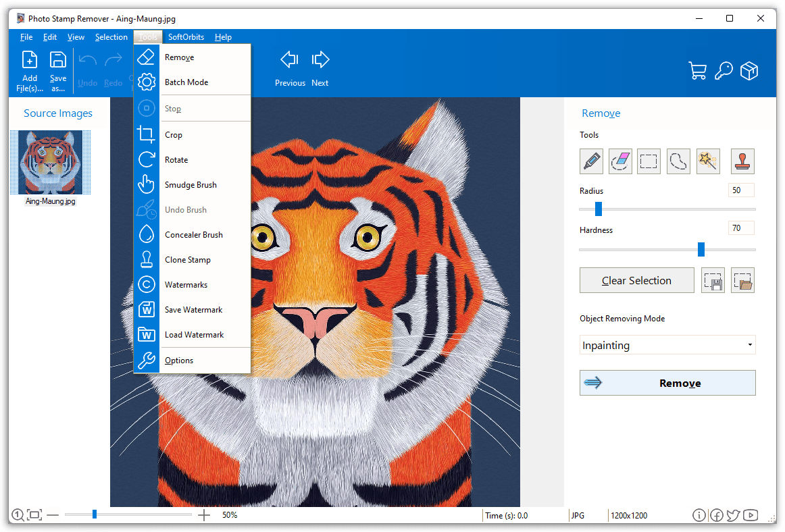
Task: Click the zoom in plus icon
Action: coord(204,514)
